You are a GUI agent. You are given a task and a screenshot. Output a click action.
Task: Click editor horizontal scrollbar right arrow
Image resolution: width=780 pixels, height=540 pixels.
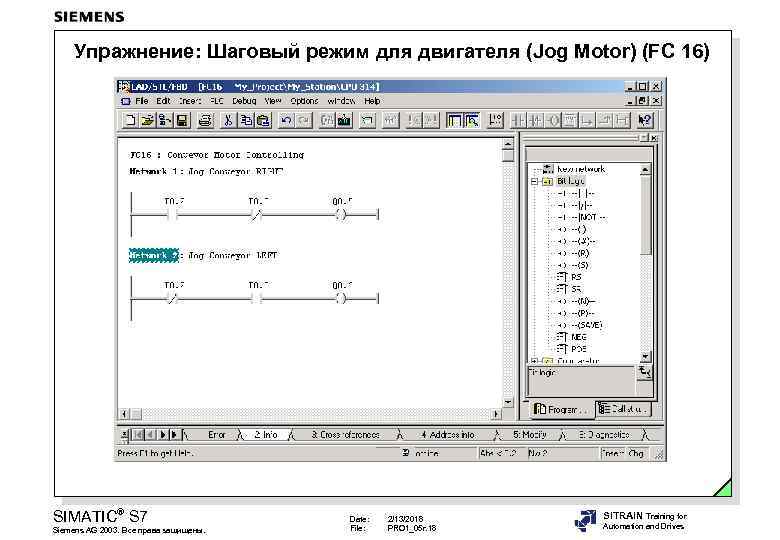(495, 413)
